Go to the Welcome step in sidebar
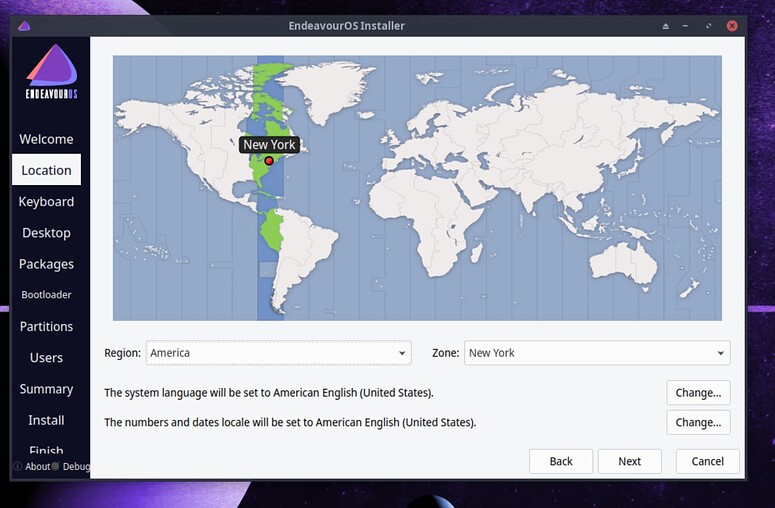This screenshot has width=775, height=508. click(x=46, y=139)
